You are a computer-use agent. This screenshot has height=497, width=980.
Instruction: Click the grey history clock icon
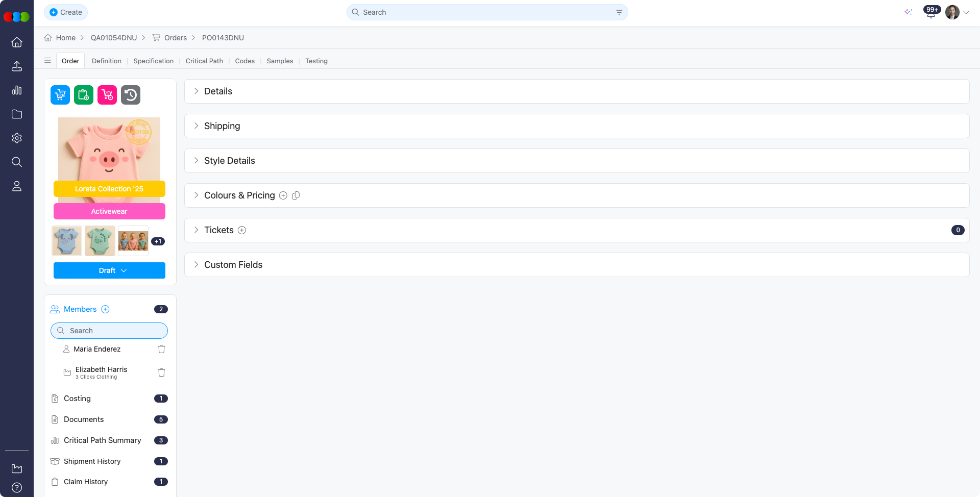click(x=131, y=95)
